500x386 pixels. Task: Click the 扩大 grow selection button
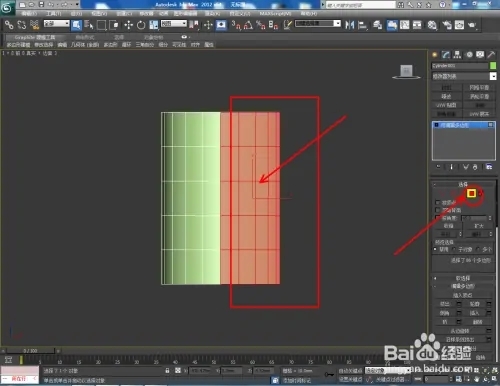(478, 226)
